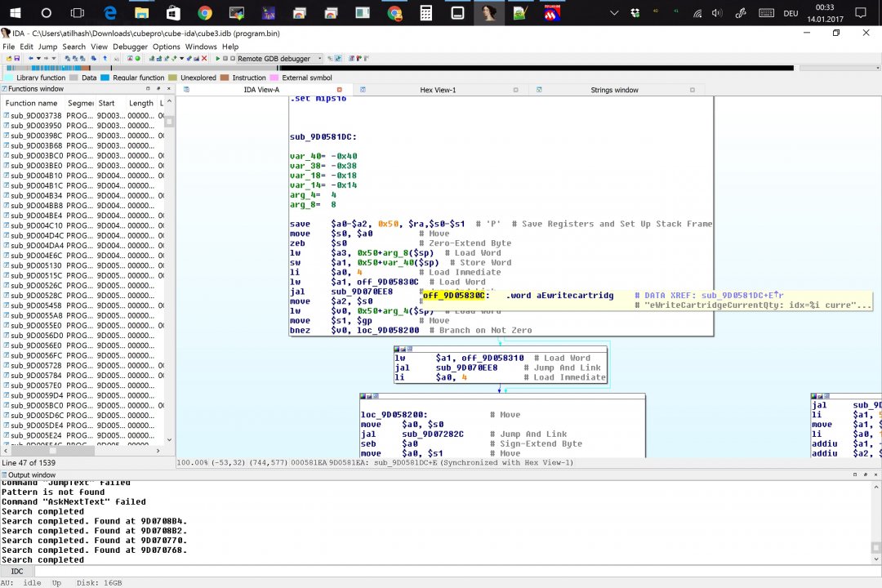Expand back navigation history dropdown arrow

click(38, 59)
